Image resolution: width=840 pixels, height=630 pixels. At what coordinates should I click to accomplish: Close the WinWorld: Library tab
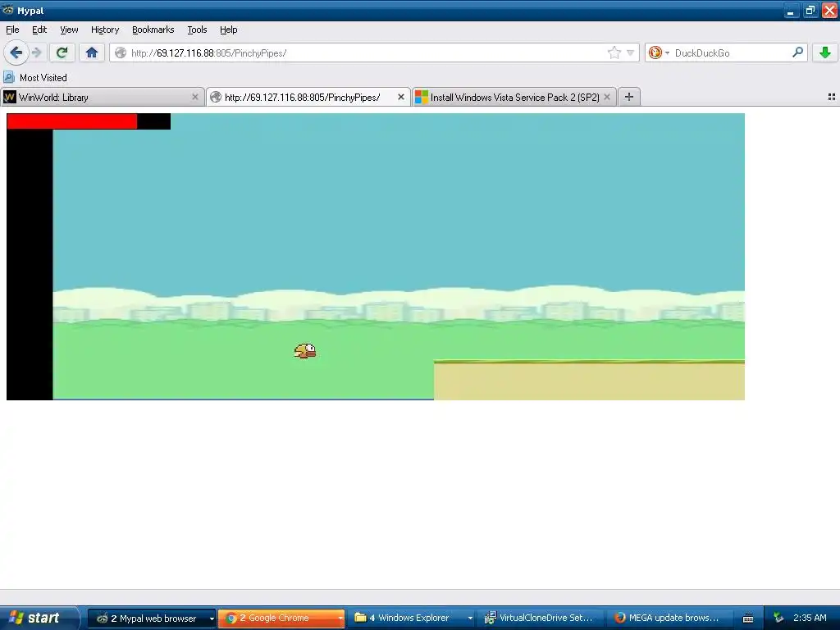(195, 97)
